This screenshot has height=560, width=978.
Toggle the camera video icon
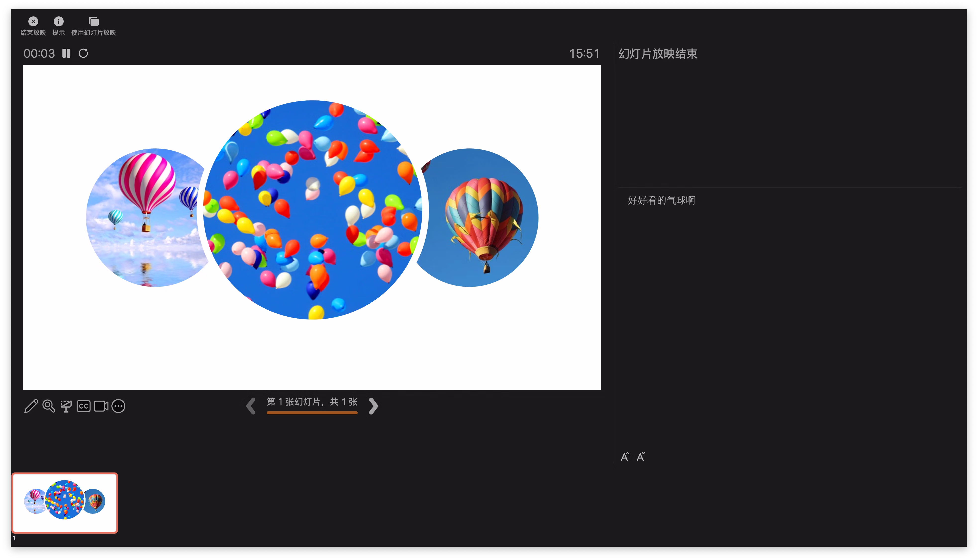[101, 406]
